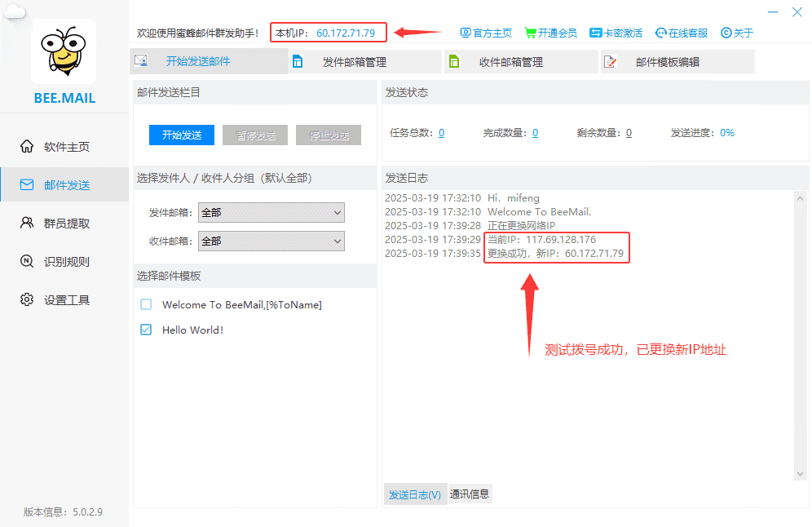Expand the 发件邮箱 dropdown
The height and width of the screenshot is (527, 812).
pyautogui.click(x=271, y=212)
